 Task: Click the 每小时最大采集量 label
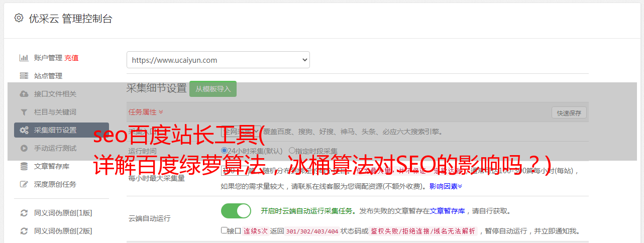click(156, 178)
